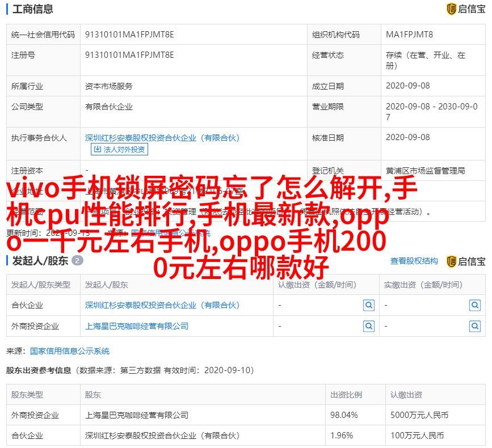492x448 pixels.
Task: Select 深圳红杉安泰股权投资合伙企业 in bottom contribution table
Action: click(x=162, y=436)
